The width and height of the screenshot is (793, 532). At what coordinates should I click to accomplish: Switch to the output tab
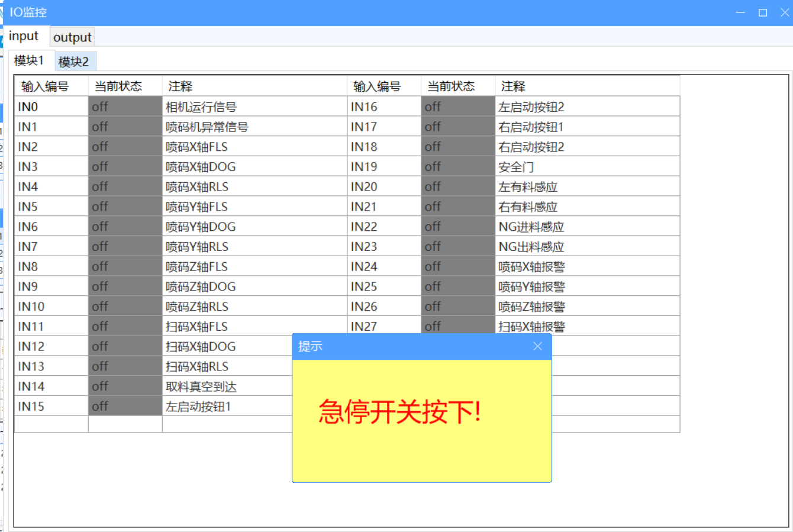click(72, 37)
